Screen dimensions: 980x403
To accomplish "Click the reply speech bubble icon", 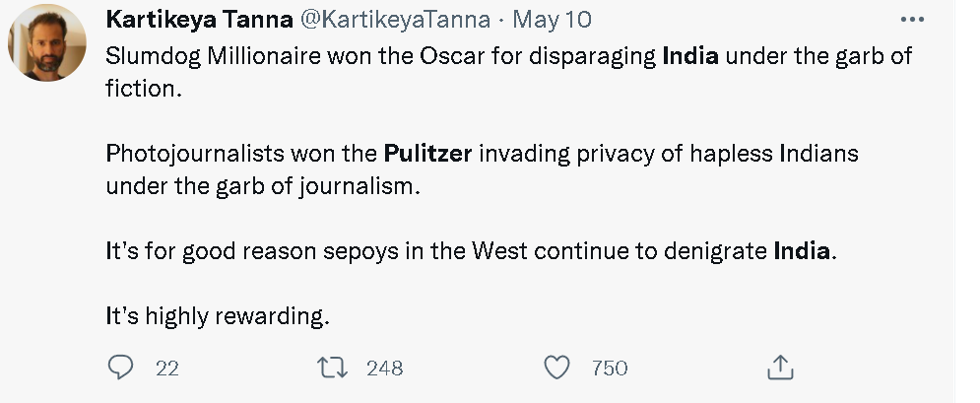I will [119, 368].
